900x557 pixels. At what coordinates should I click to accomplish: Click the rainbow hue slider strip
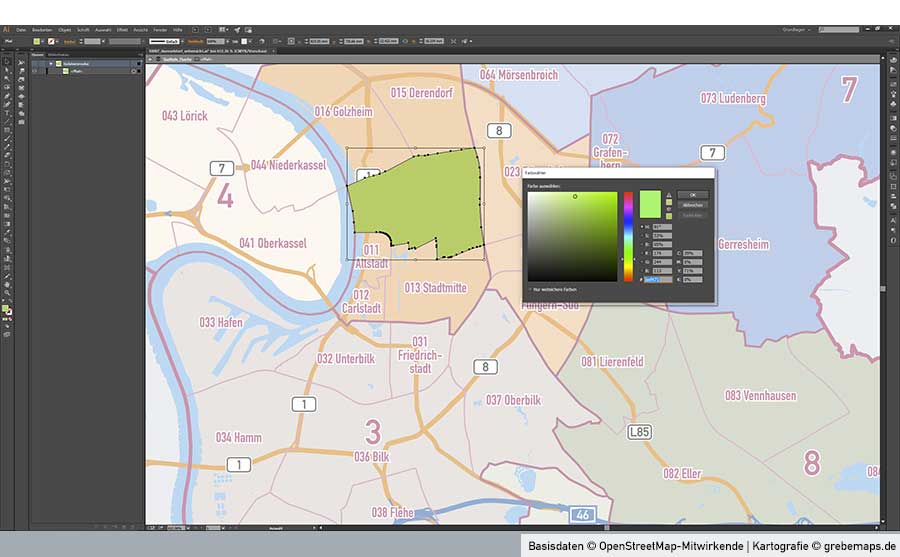628,237
